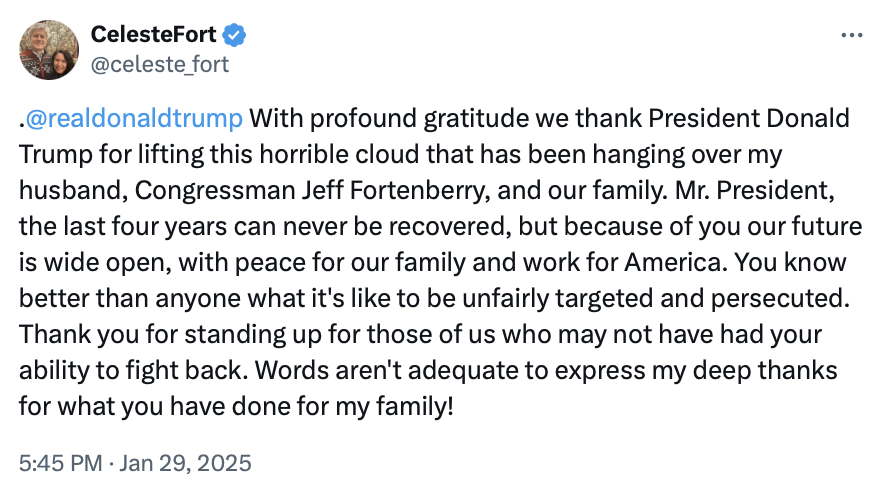Click the blue verified checkmark badge
886x490 pixels.
234,35
